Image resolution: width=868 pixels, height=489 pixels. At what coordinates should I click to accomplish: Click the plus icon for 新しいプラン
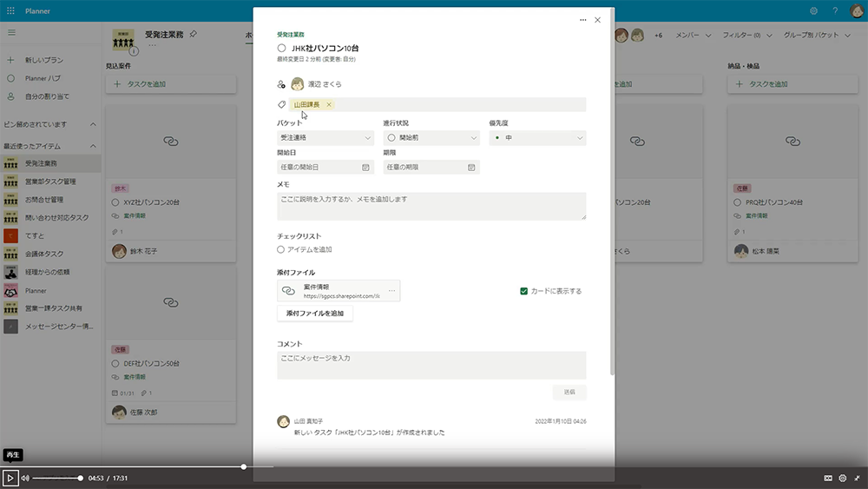point(10,60)
